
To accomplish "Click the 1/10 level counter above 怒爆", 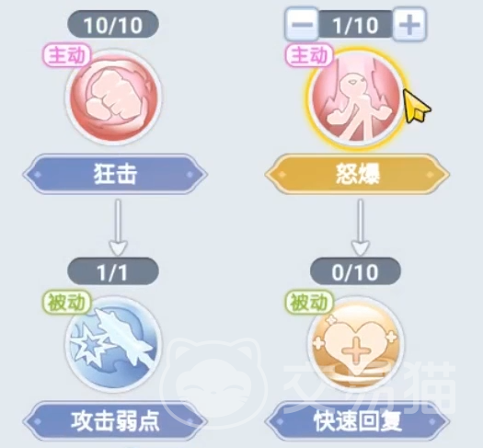I will [356, 24].
